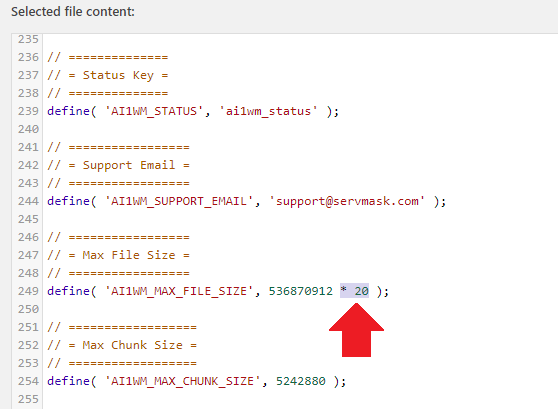Click the 'Status Key' comment line

108,75
